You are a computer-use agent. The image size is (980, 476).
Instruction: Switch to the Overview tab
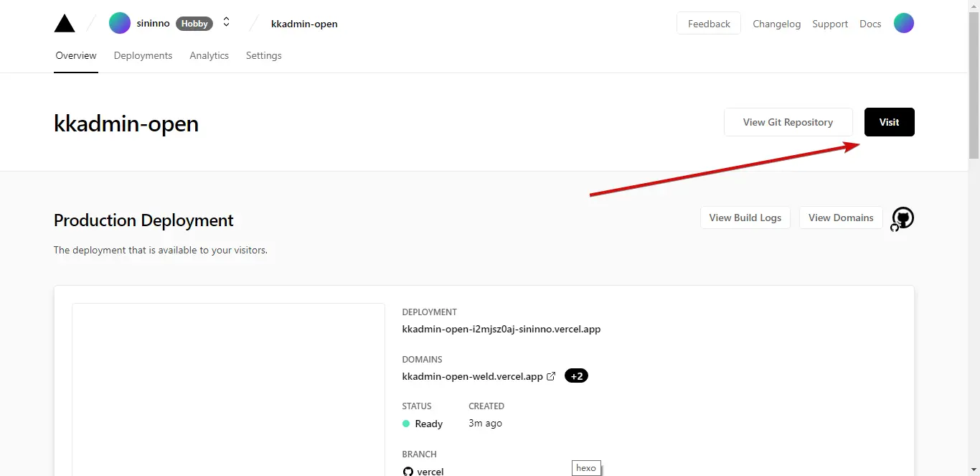[76, 55]
